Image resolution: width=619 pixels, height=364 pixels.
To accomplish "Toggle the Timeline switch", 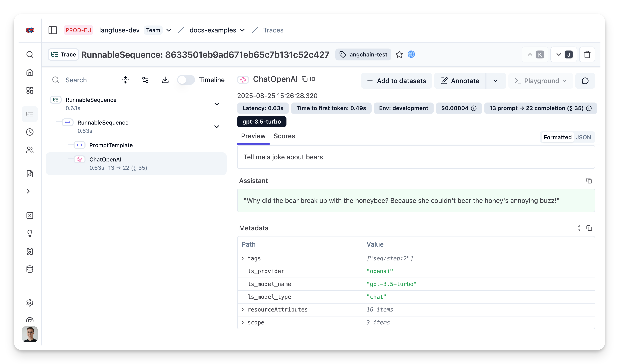I will (186, 80).
